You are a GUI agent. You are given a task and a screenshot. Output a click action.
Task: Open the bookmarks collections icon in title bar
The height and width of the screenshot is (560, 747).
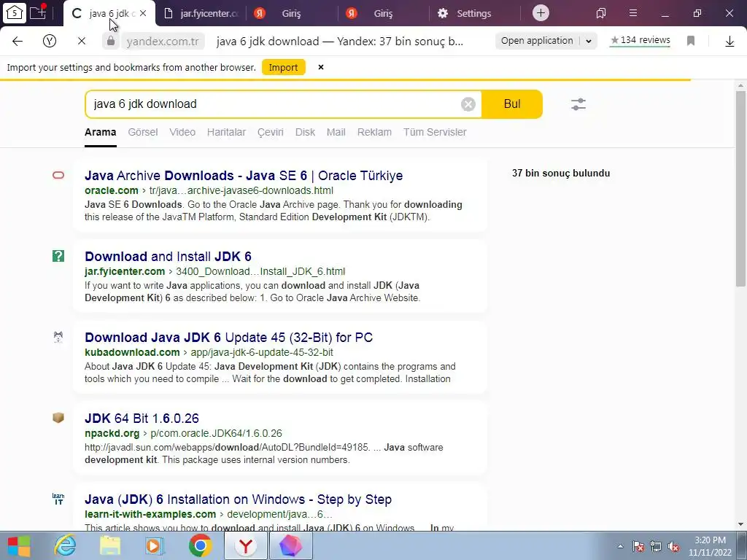click(601, 13)
